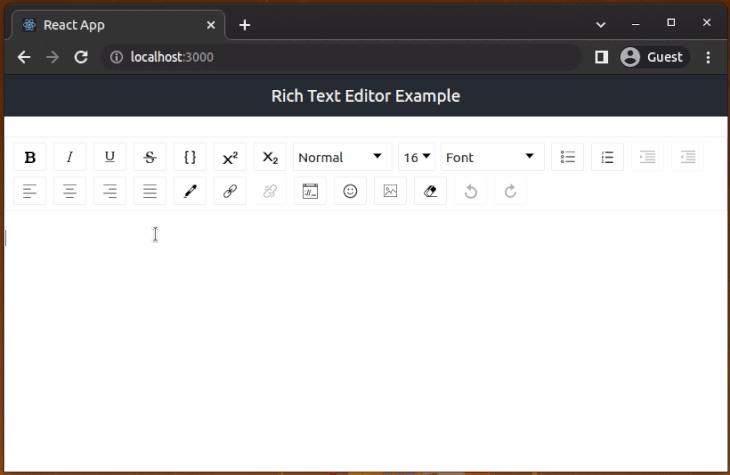The image size is (730, 475).
Task: Click the Rich Text Editor Example heading
Action: tap(365, 96)
